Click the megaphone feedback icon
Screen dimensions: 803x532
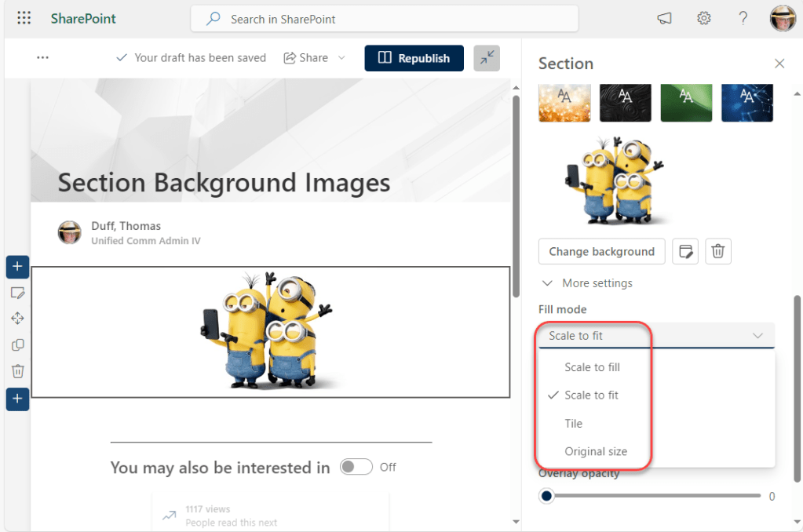click(x=664, y=19)
